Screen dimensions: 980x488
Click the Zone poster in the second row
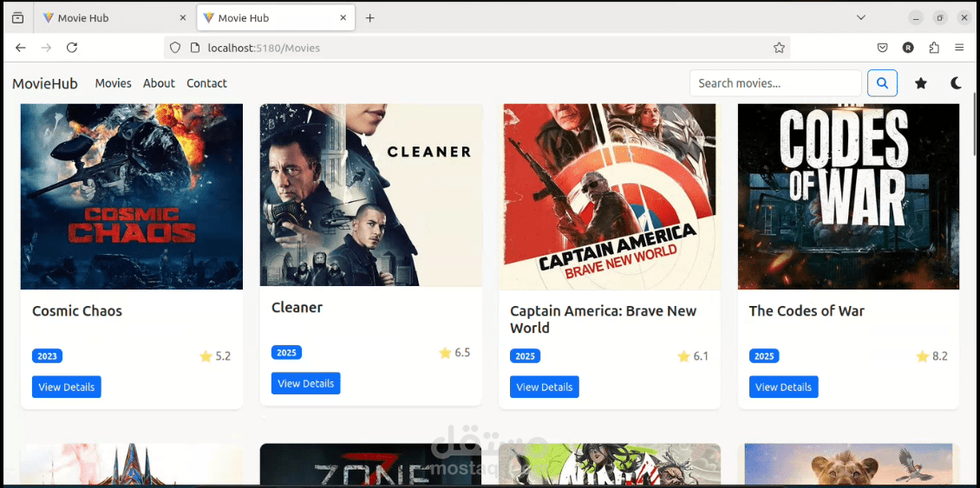click(370, 465)
